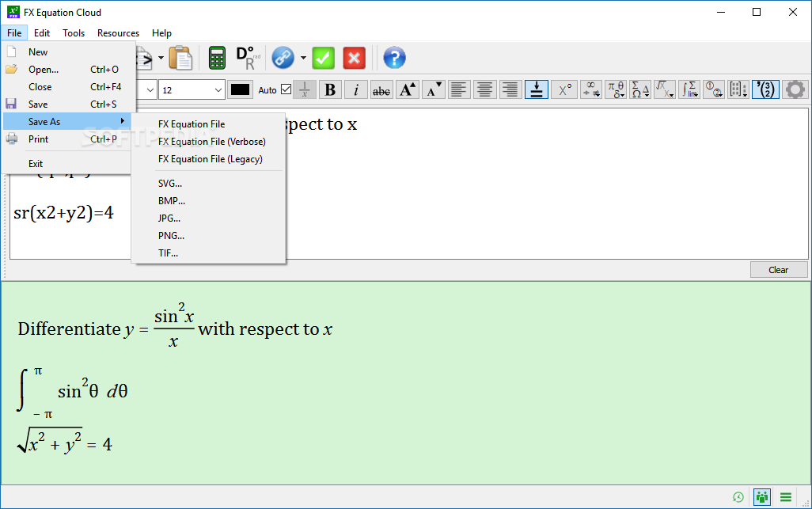The image size is (812, 509).
Task: Choose Close from the File menu
Action: pyautogui.click(x=68, y=87)
